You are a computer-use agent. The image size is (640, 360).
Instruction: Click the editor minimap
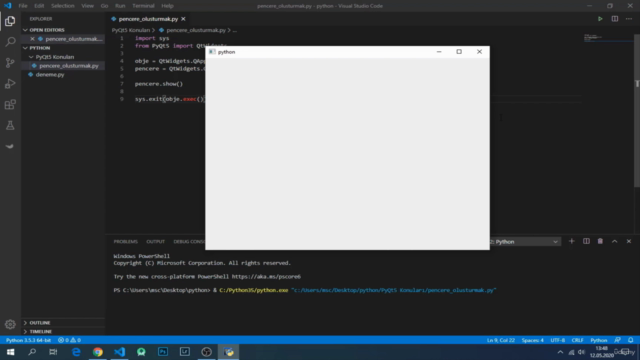(x=607, y=38)
